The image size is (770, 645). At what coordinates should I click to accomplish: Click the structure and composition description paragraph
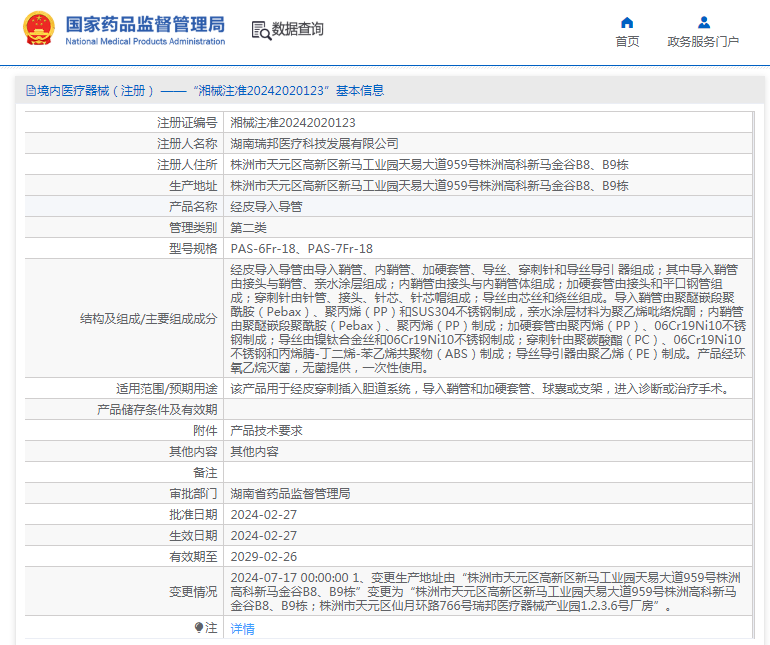click(488, 318)
